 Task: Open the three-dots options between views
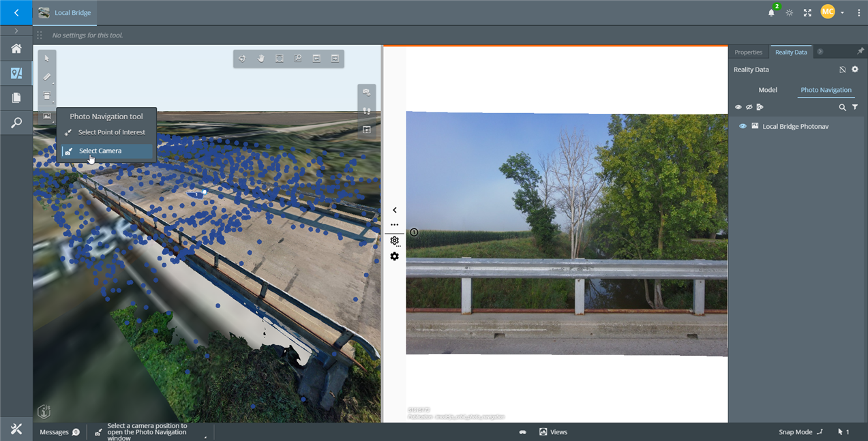pos(394,224)
